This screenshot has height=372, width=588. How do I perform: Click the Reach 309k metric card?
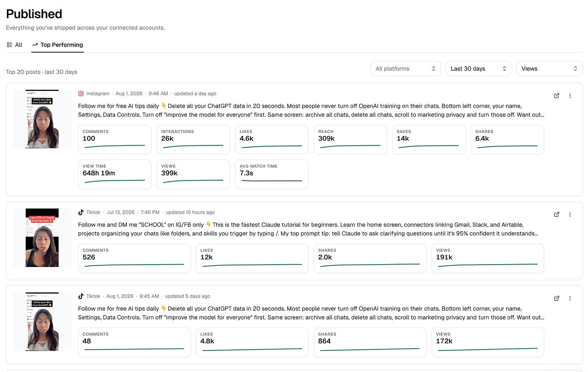[350, 140]
